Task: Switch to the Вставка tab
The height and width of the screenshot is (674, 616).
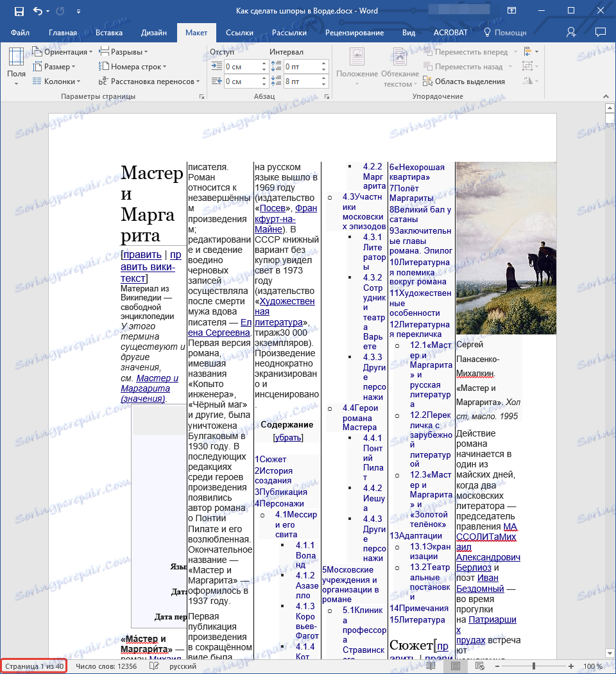Action: click(x=109, y=33)
